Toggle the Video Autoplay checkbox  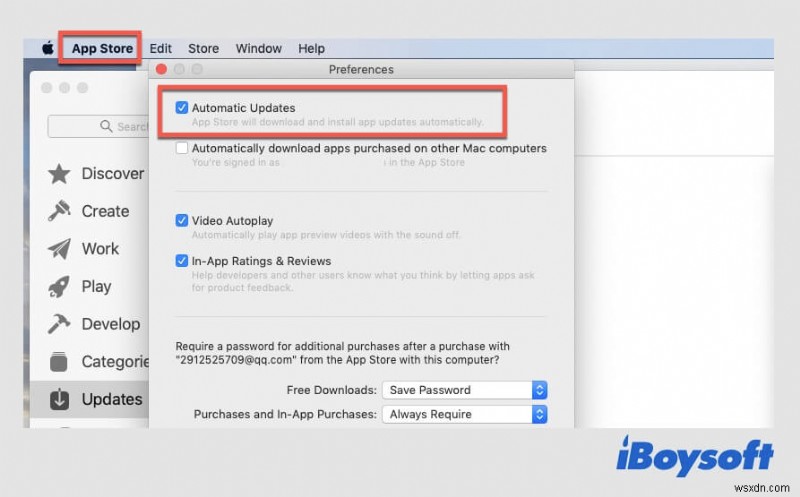click(182, 220)
